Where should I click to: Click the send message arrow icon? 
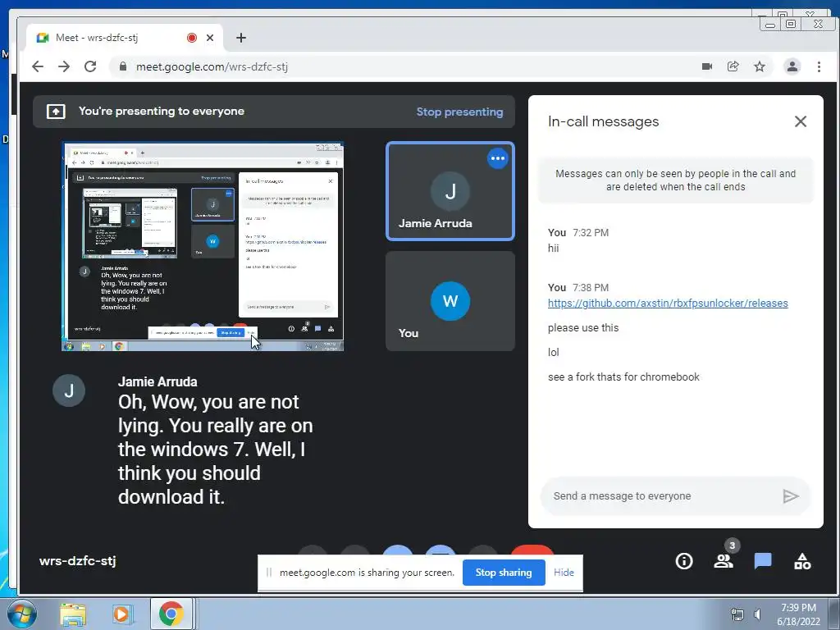point(791,496)
